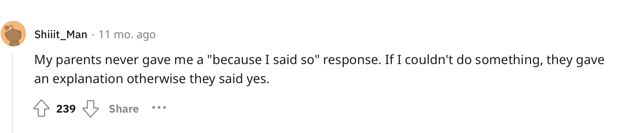Select the up arrow next to 239
This screenshot has height=133, width=644.
(x=41, y=108)
